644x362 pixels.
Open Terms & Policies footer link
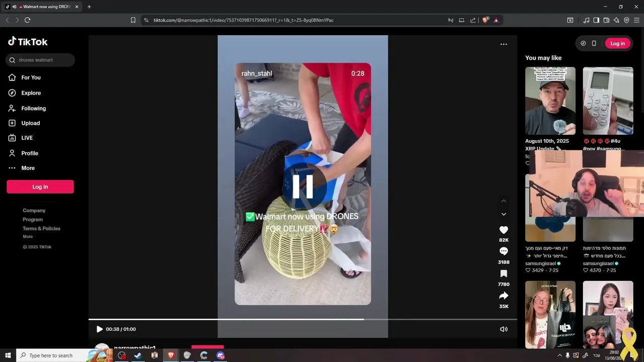click(x=41, y=229)
